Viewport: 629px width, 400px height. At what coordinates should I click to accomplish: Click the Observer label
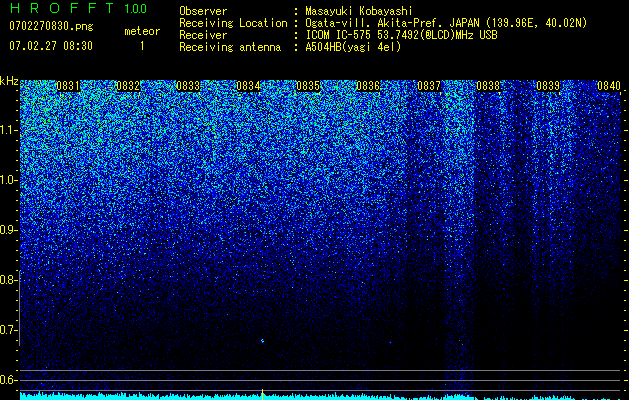pyautogui.click(x=203, y=11)
